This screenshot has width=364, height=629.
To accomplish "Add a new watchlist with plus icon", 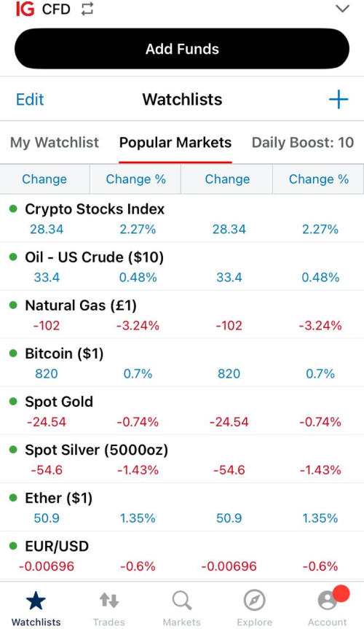I will click(x=339, y=99).
